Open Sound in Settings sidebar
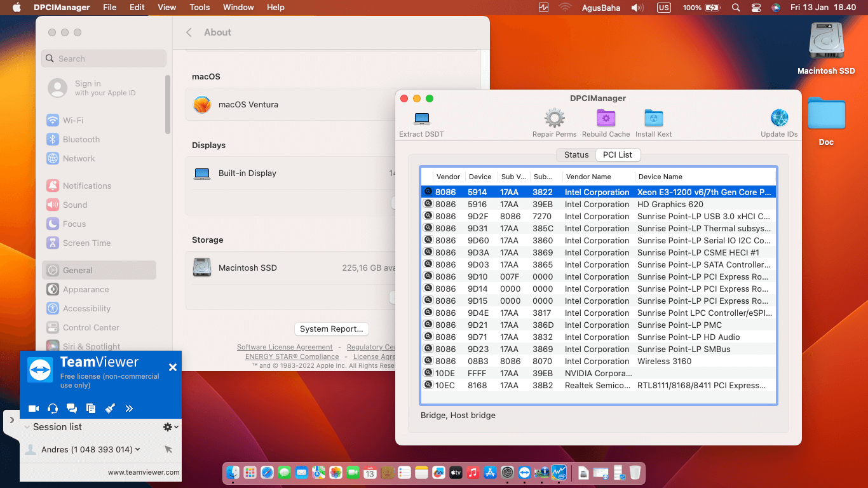 99,205
